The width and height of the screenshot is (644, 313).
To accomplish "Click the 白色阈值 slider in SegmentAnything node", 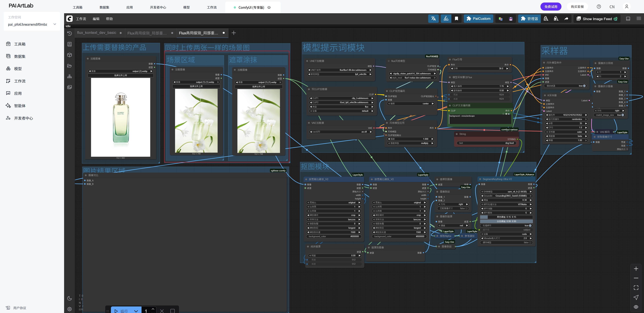I will point(506,221).
